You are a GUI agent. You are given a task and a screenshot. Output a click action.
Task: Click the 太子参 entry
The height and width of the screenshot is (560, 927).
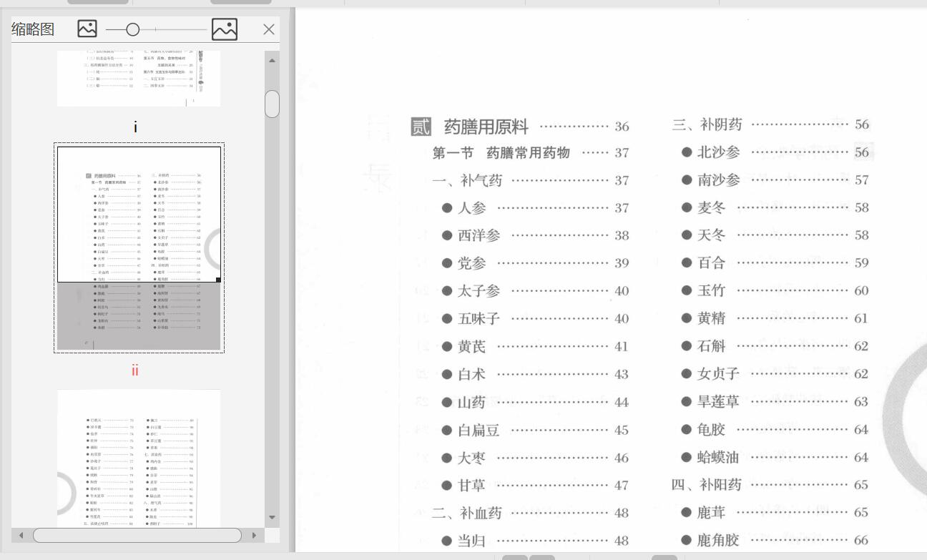535,291
